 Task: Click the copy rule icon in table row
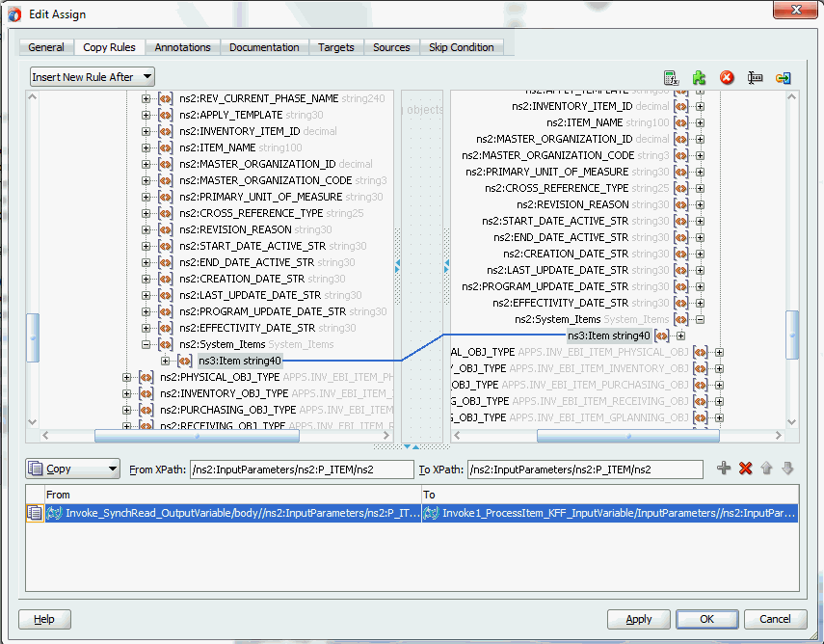click(x=35, y=513)
